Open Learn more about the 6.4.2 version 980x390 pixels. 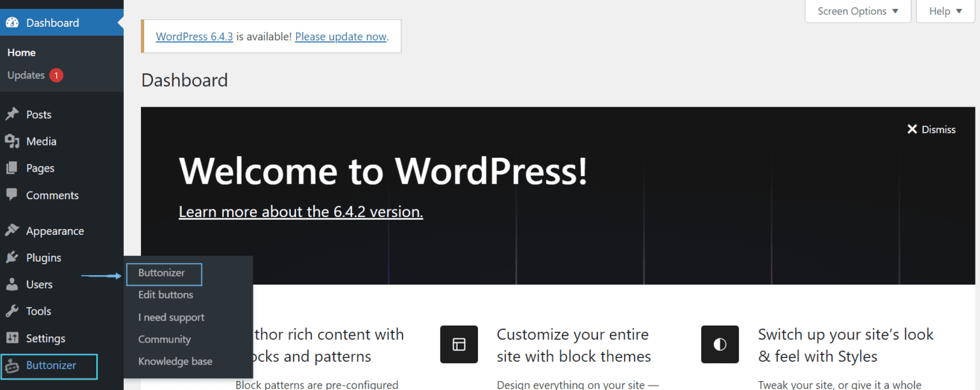click(301, 211)
